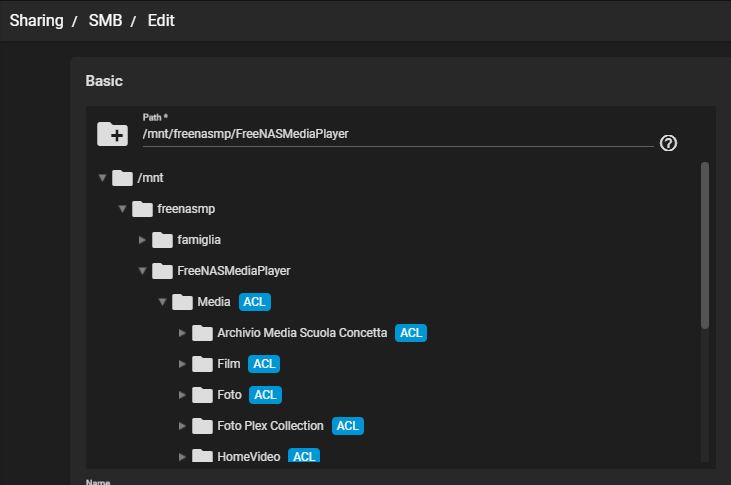Click the FreeNASMediaPlayer folder icon
This screenshot has width=731, height=485.
pos(163,271)
